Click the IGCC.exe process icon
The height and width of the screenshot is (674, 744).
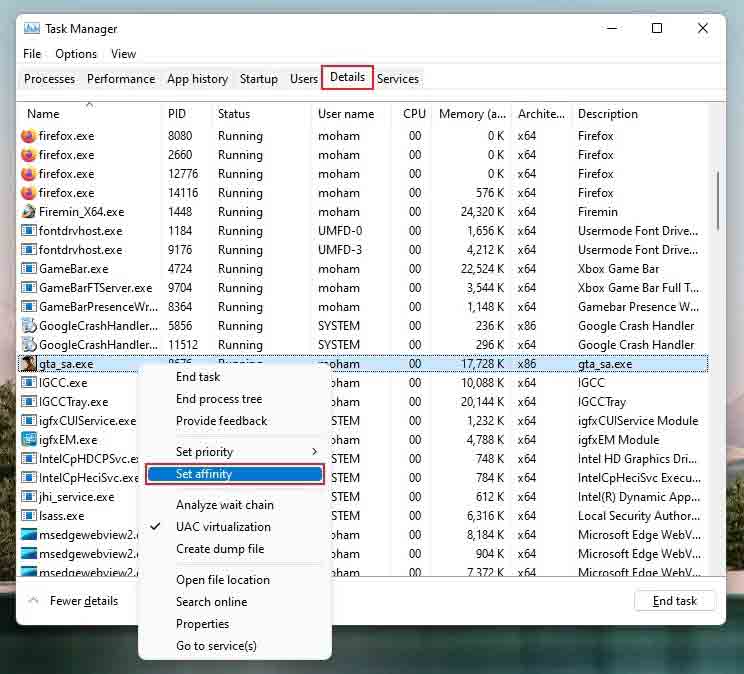(28, 383)
